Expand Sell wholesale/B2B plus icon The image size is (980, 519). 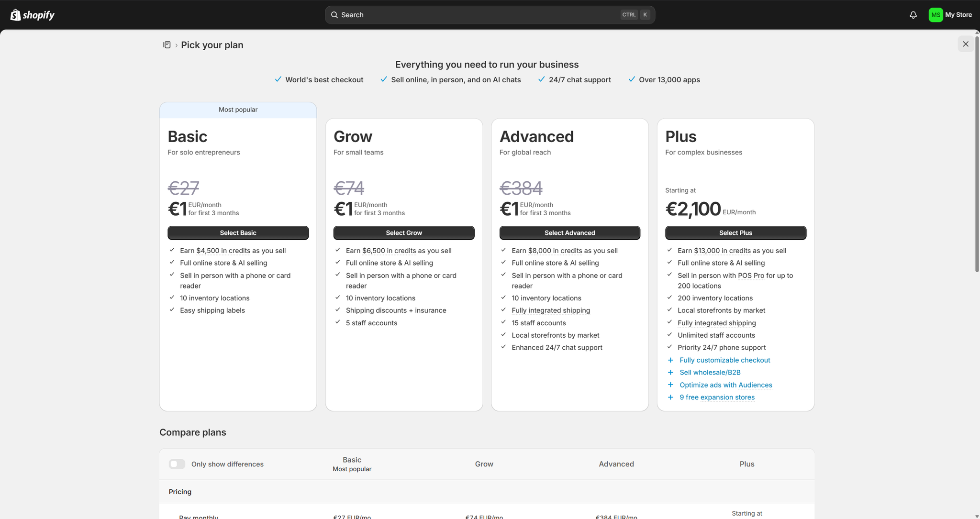point(670,373)
